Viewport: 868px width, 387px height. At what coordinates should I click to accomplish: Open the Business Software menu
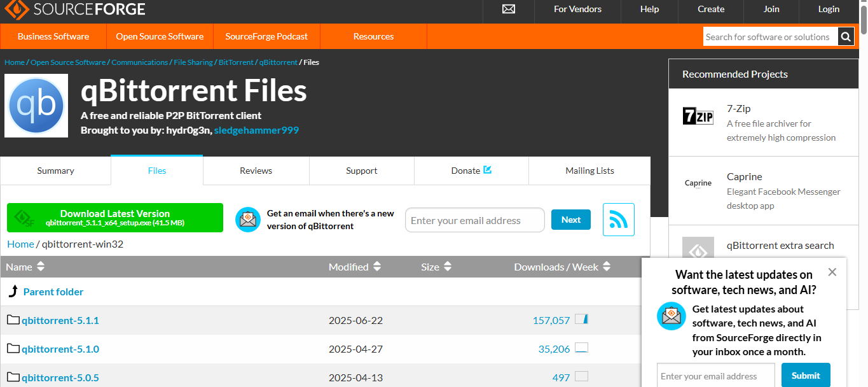[53, 36]
